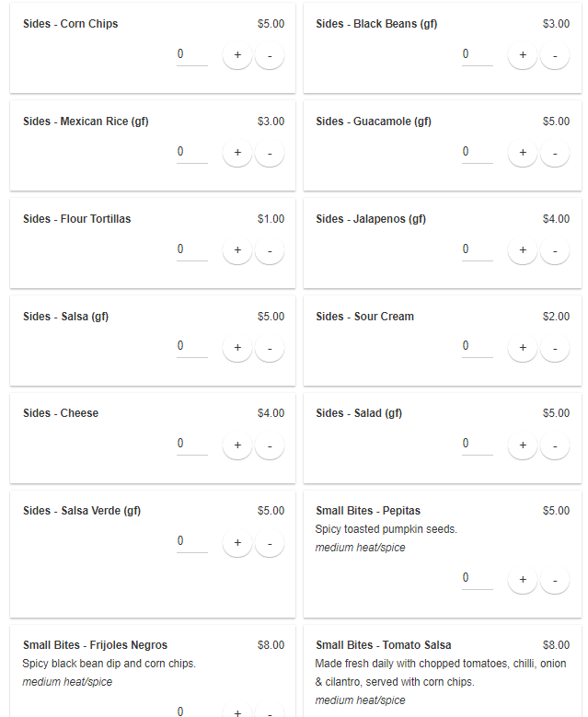Click into Salsa Verde quantity field

[x=191, y=542]
